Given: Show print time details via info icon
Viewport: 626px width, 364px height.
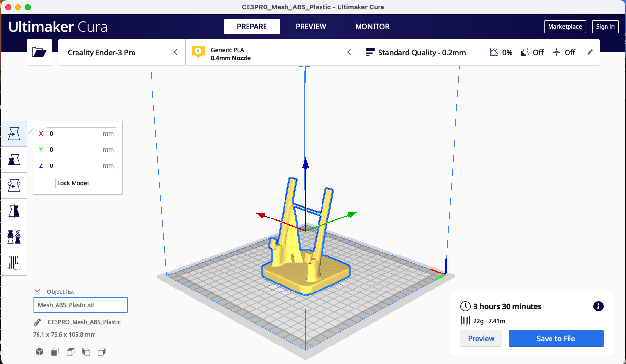Looking at the screenshot, I should pyautogui.click(x=598, y=306).
